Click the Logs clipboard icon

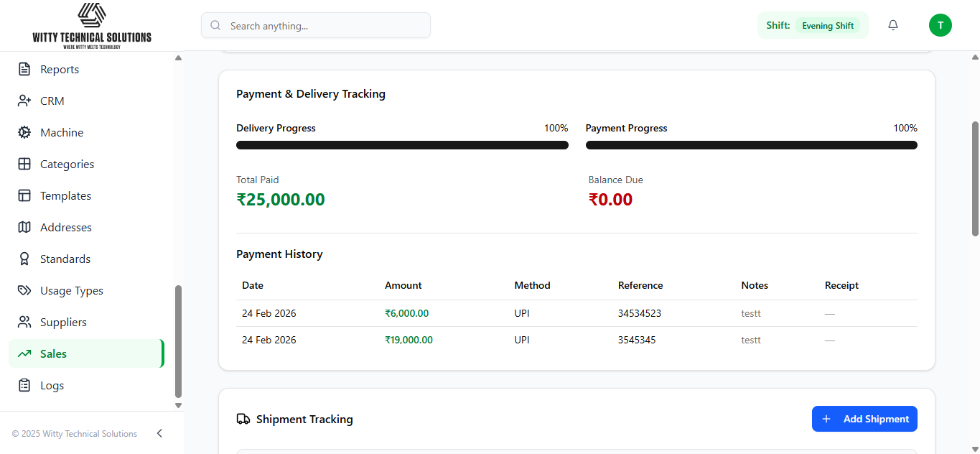point(24,386)
